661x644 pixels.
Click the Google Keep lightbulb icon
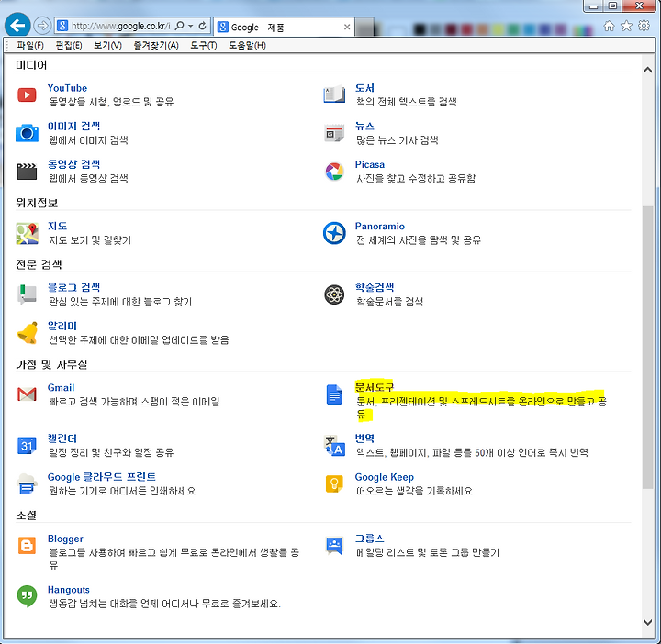coord(334,483)
